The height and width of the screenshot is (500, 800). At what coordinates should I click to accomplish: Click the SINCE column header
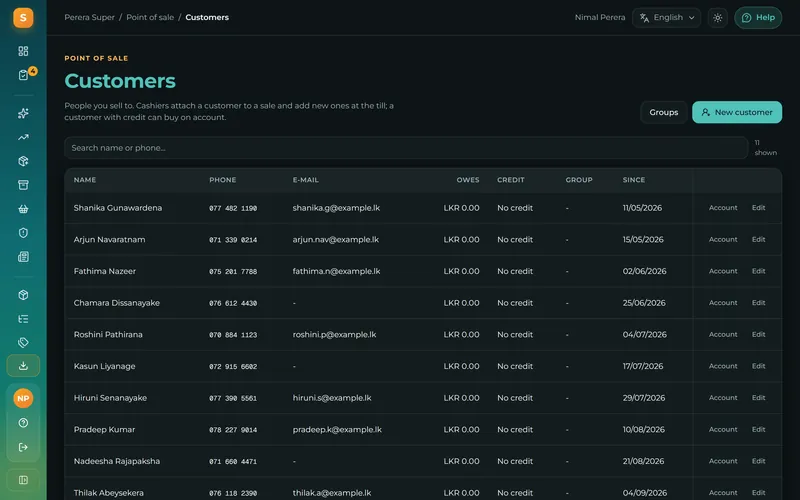pos(634,180)
